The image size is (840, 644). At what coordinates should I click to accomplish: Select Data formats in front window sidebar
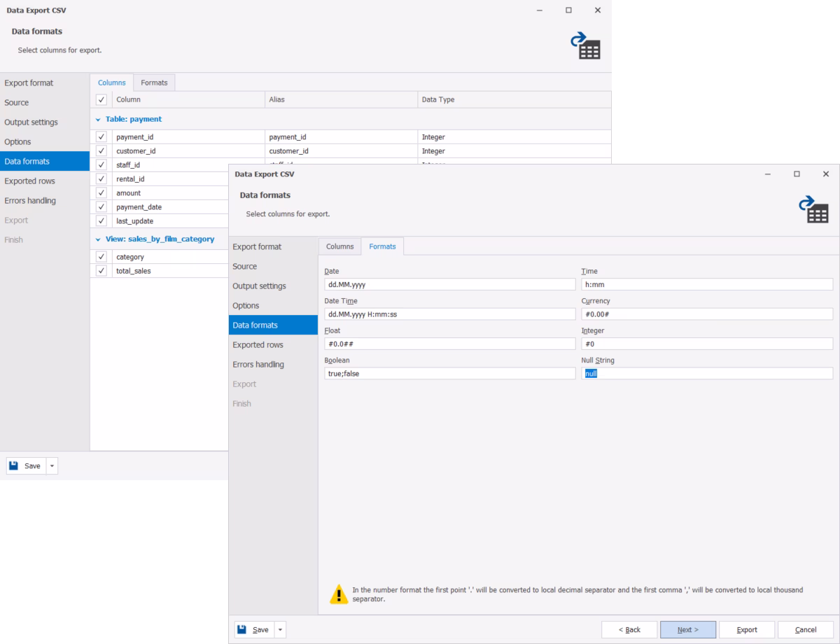pyautogui.click(x=273, y=325)
